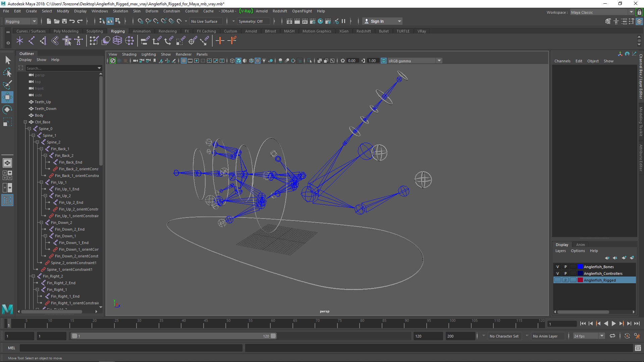The height and width of the screenshot is (362, 644).
Task: Open the Sign In dropdown
Action: point(382,21)
